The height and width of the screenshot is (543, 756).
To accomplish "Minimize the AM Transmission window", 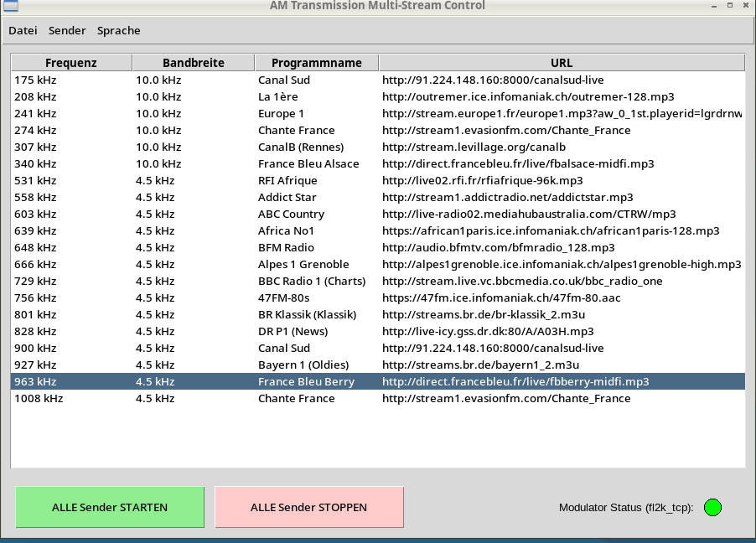I will point(714,5).
